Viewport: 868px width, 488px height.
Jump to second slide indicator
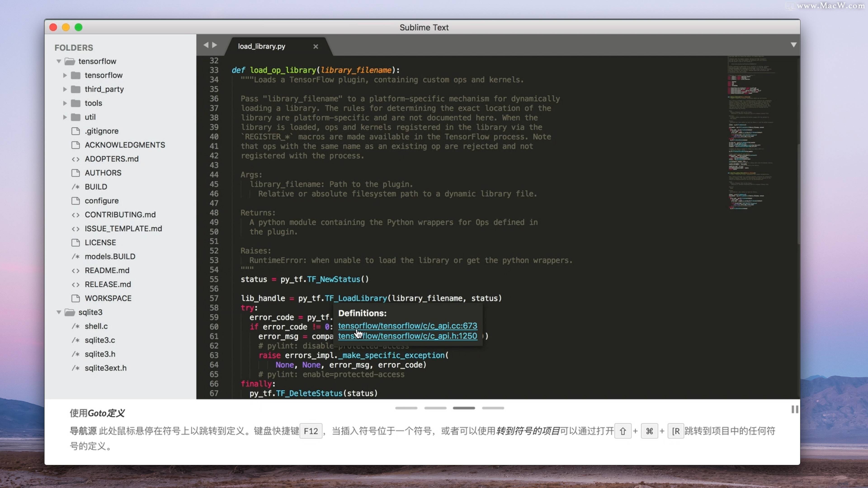[x=435, y=408]
